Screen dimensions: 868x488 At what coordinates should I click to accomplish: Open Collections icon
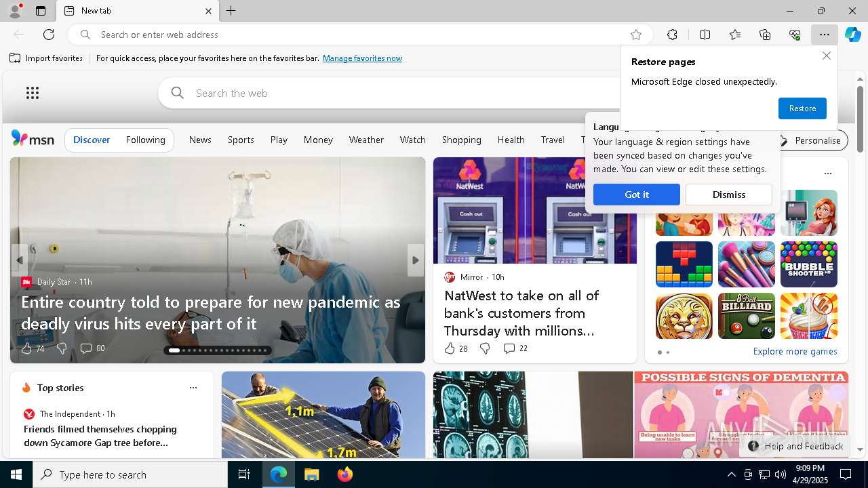(x=765, y=35)
